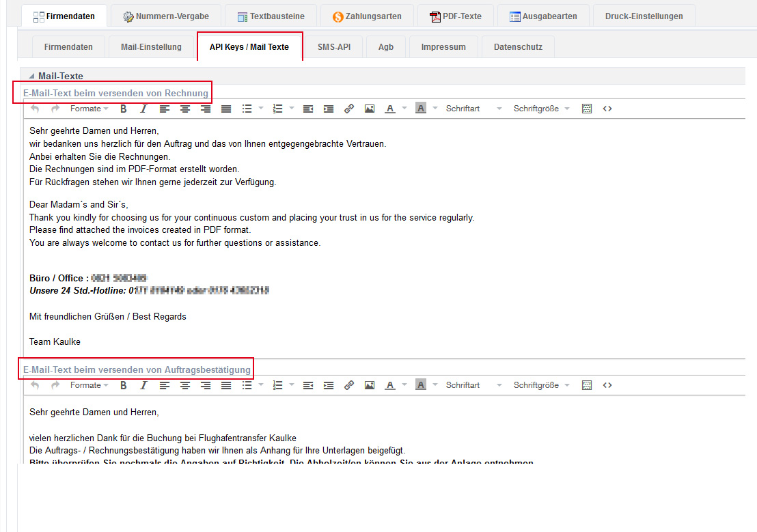Switch to the Zahlungsarten tab

(x=366, y=16)
